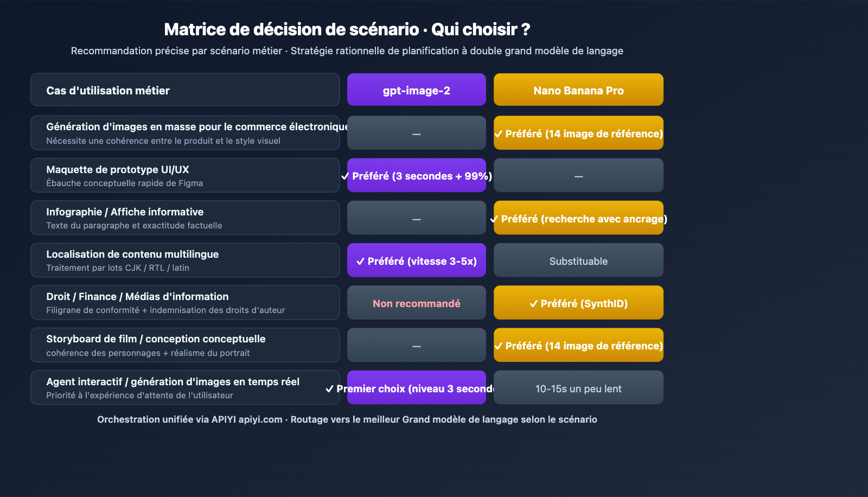Click the checkmark before Premier choix
Screen dimensions: 868x497
(x=329, y=389)
